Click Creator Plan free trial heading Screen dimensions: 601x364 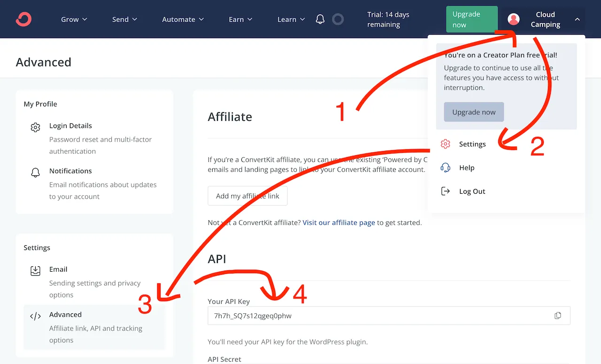(501, 55)
